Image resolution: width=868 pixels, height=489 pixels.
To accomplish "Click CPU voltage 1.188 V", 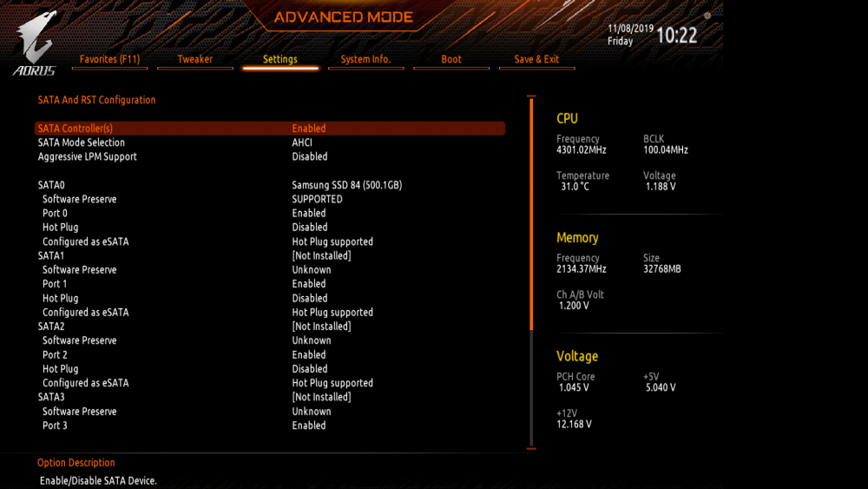I will point(661,187).
